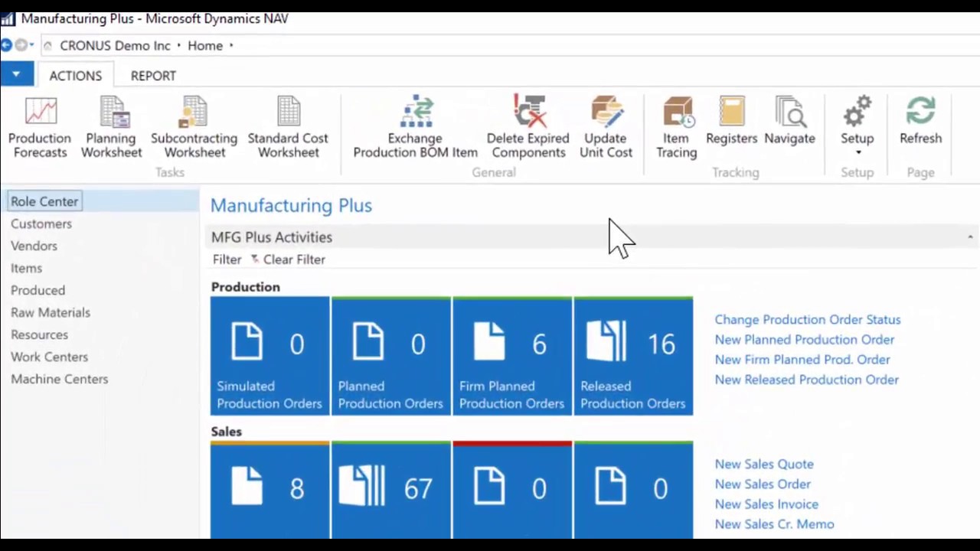Open the Planning Worksheet

(x=112, y=127)
